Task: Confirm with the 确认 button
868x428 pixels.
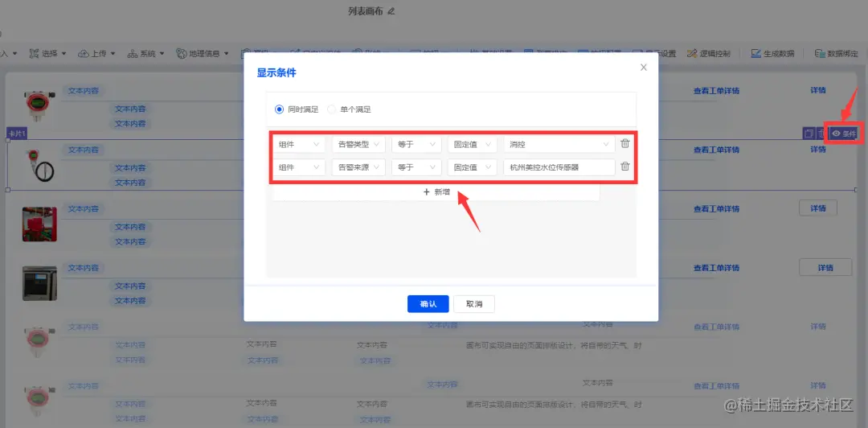Action: [428, 304]
